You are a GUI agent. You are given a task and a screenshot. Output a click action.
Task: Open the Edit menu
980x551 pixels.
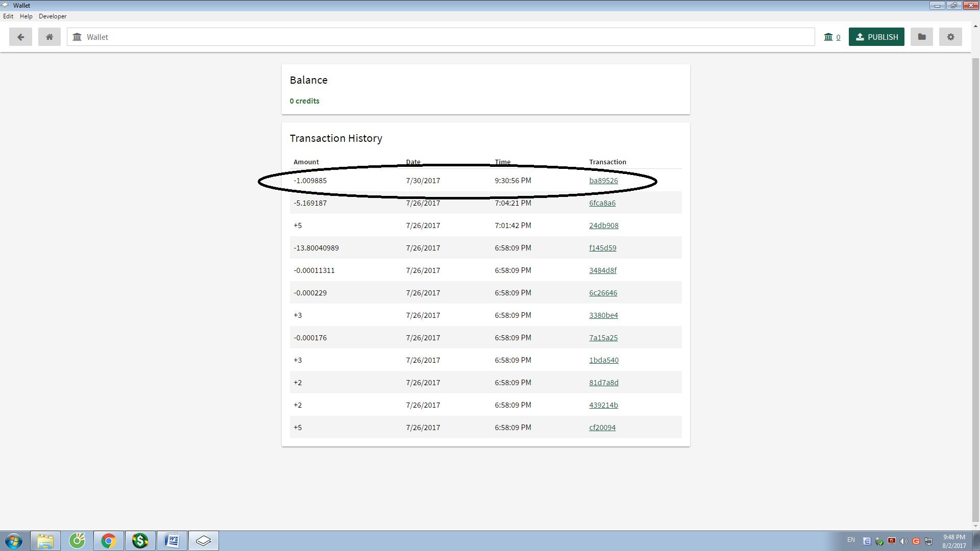click(8, 16)
